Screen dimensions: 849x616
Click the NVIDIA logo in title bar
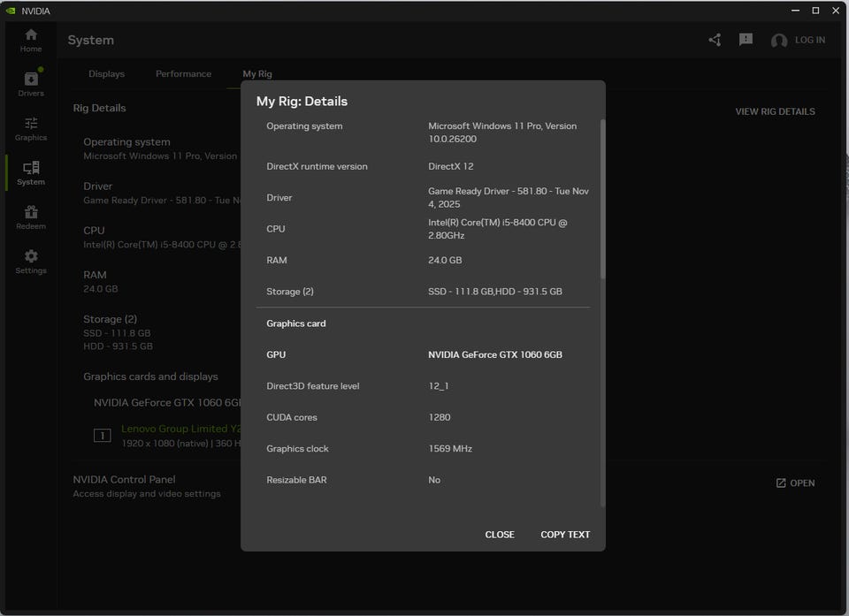(x=10, y=11)
